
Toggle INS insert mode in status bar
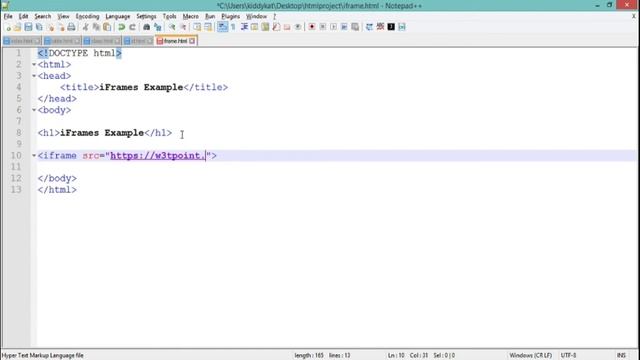[x=621, y=356]
